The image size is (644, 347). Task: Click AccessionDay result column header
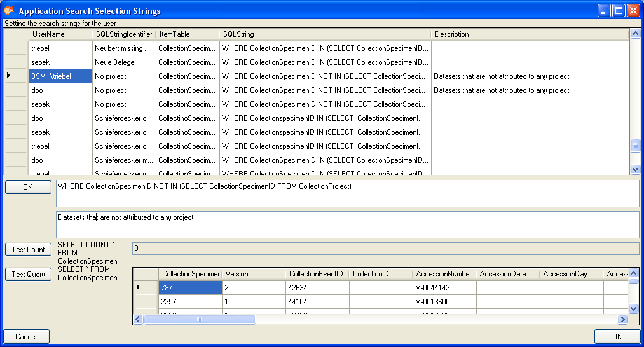(572, 274)
